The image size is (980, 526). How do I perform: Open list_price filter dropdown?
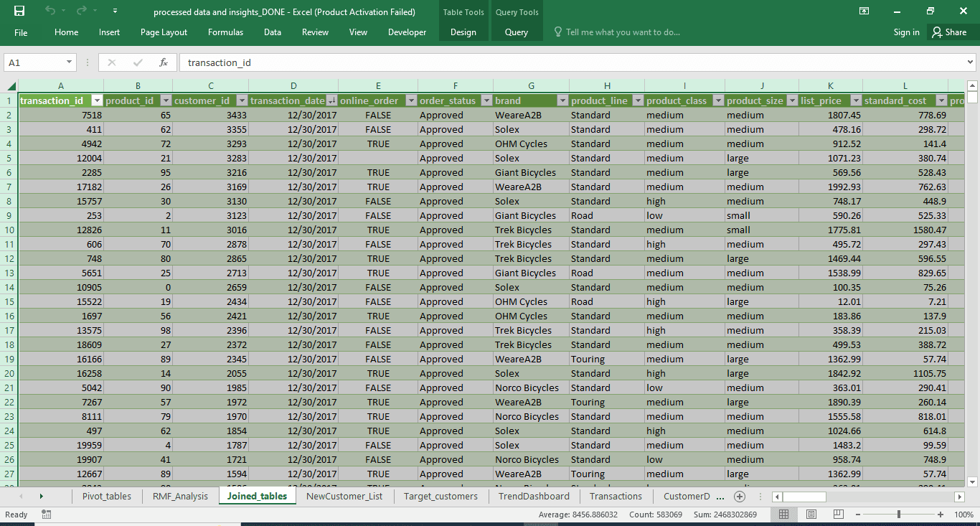click(856, 100)
